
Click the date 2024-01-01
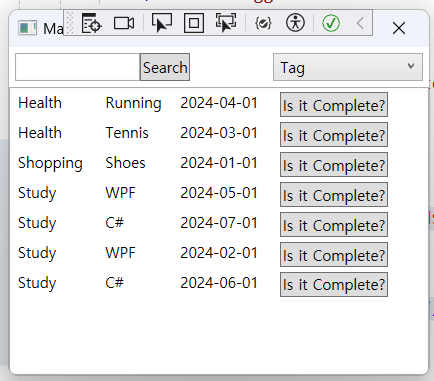pos(219,163)
